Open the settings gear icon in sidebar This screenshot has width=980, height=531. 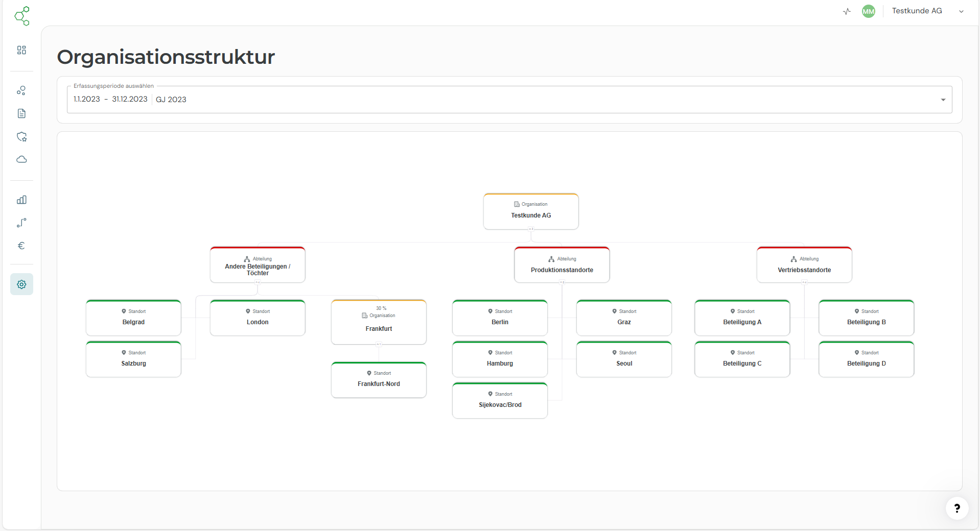pyautogui.click(x=21, y=284)
